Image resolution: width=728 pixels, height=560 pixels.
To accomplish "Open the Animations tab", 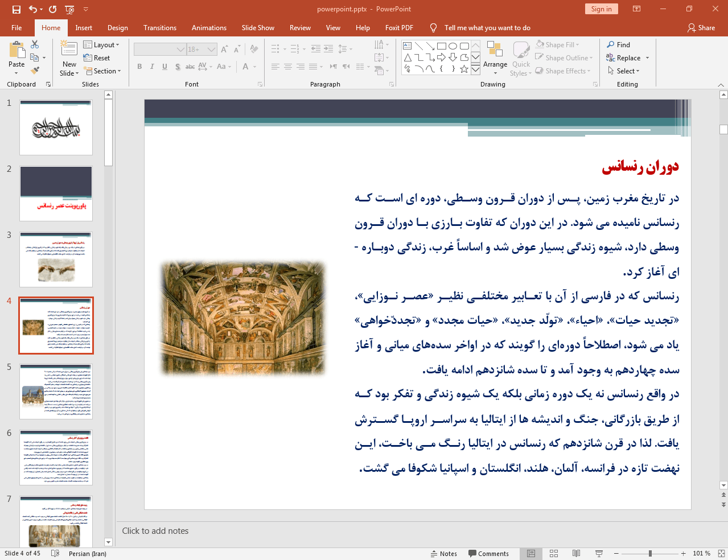I will point(209,28).
